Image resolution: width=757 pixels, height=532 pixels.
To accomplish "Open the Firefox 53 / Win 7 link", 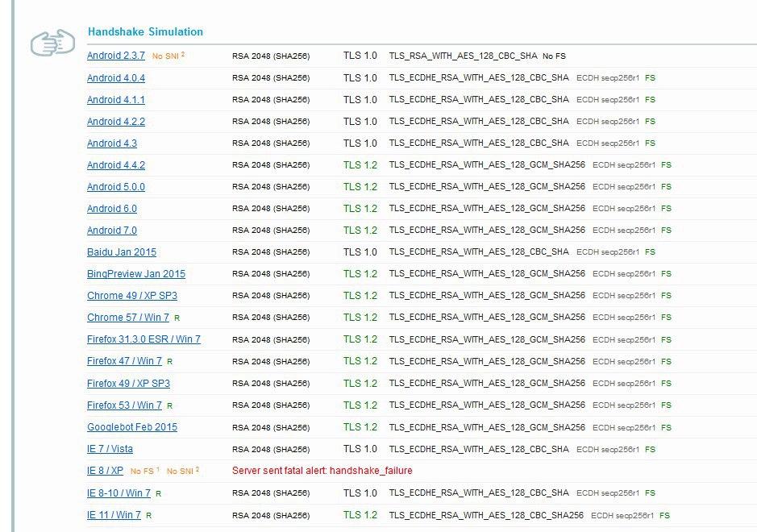I will coord(125,405).
